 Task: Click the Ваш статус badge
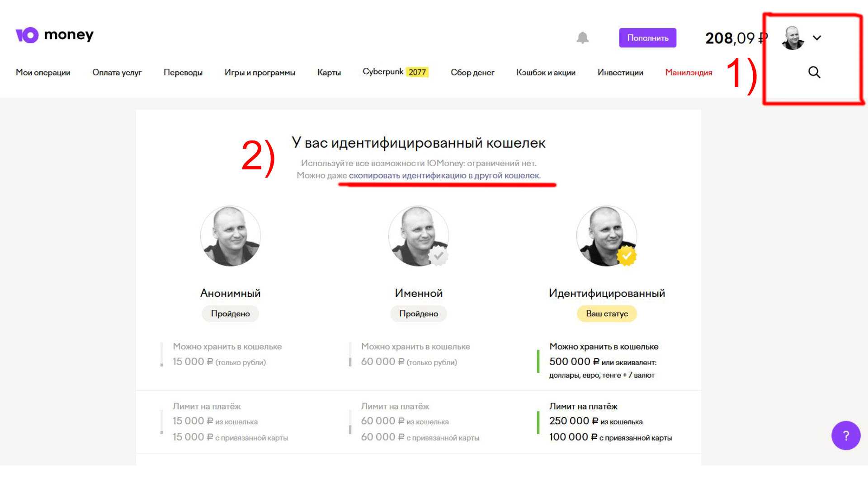click(x=607, y=314)
